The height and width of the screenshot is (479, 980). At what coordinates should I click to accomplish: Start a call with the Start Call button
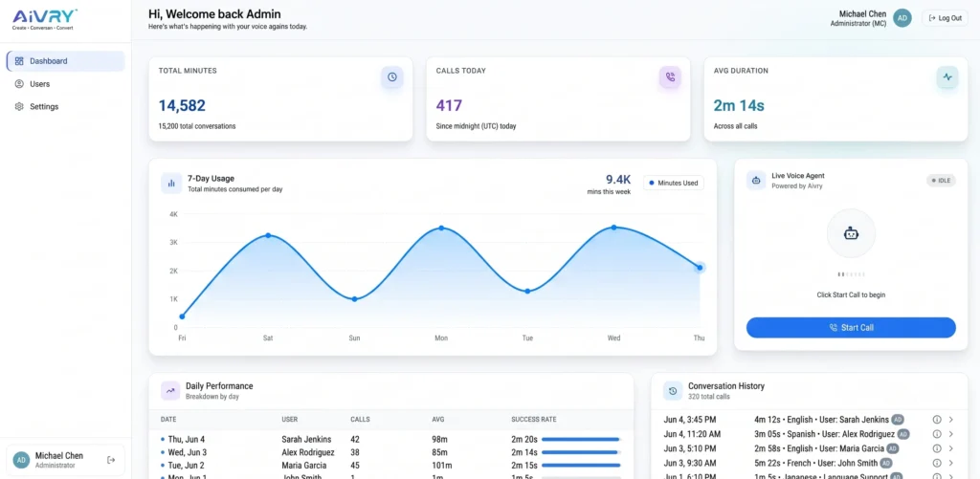pyautogui.click(x=851, y=327)
